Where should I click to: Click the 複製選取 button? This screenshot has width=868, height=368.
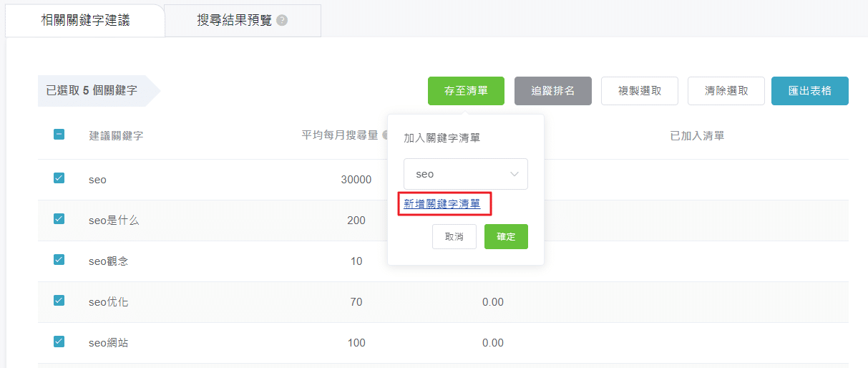(639, 91)
